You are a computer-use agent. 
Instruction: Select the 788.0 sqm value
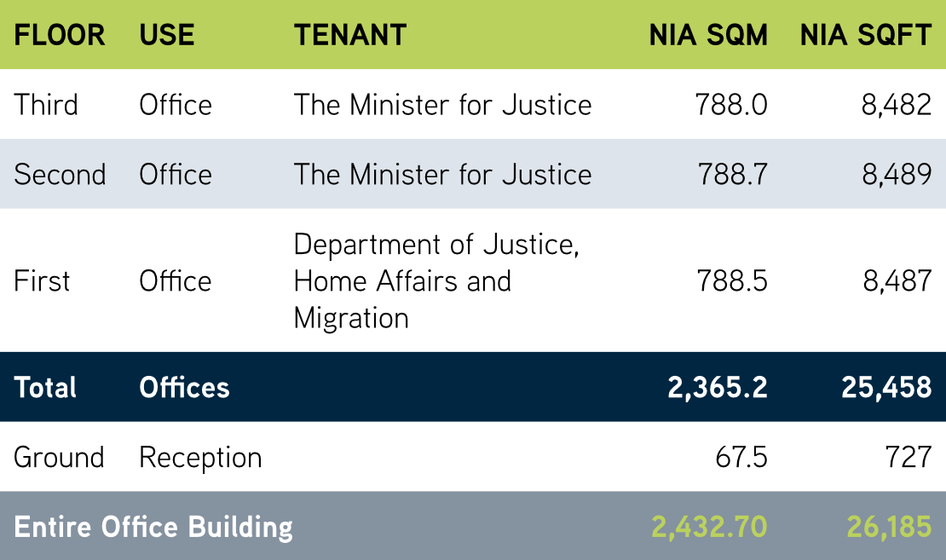point(731,105)
